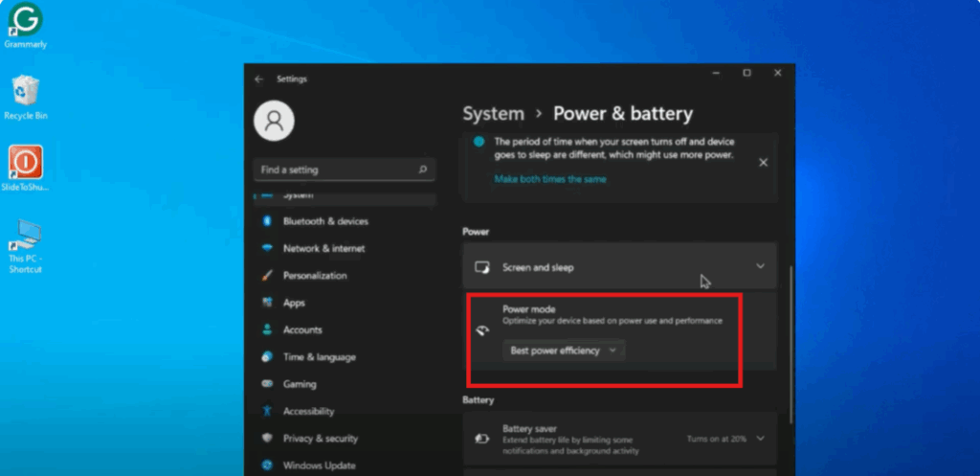Click the Power section heading text
This screenshot has width=980, height=476.
point(476,232)
